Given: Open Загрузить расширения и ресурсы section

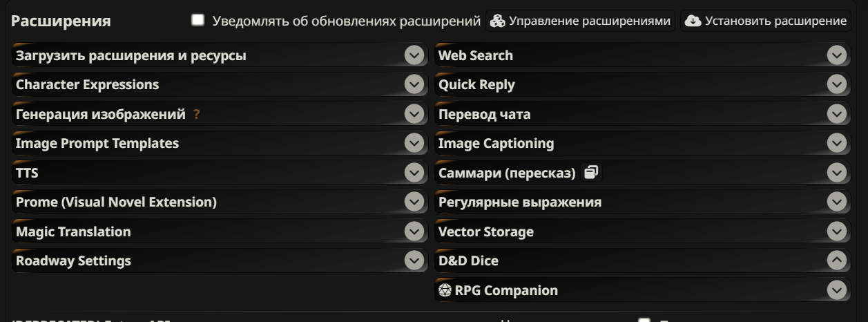Looking at the screenshot, I should 218,56.
